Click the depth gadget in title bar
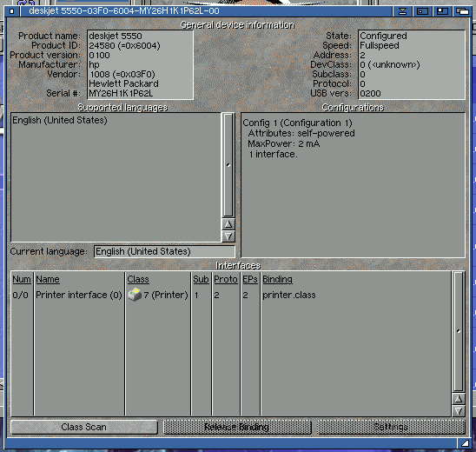This screenshot has width=476, height=452. [462, 11]
